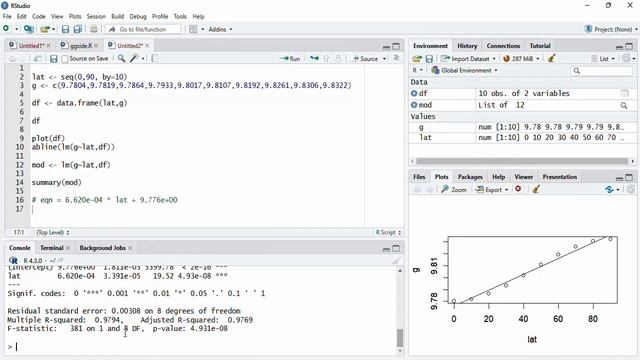Click the (Top Level) scope selector
The height and width of the screenshot is (360, 640).
tap(53, 232)
